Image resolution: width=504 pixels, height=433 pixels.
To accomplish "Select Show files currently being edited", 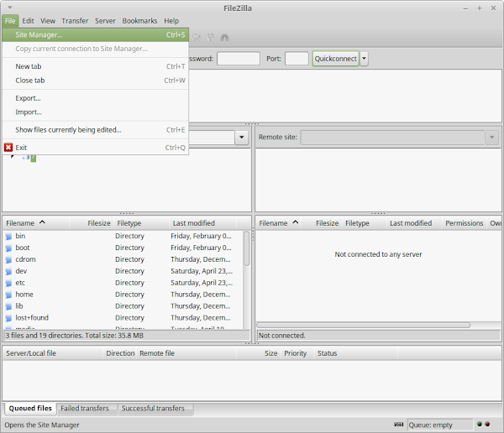I will [95, 130].
